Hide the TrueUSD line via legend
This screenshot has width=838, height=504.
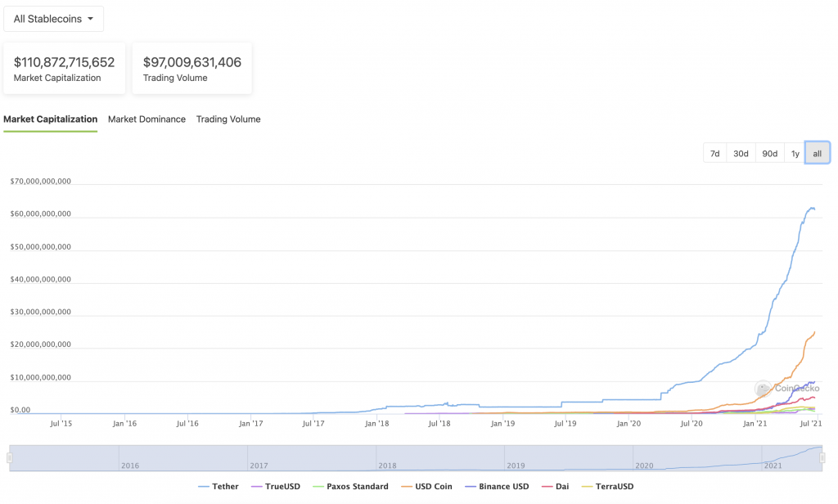pos(276,486)
